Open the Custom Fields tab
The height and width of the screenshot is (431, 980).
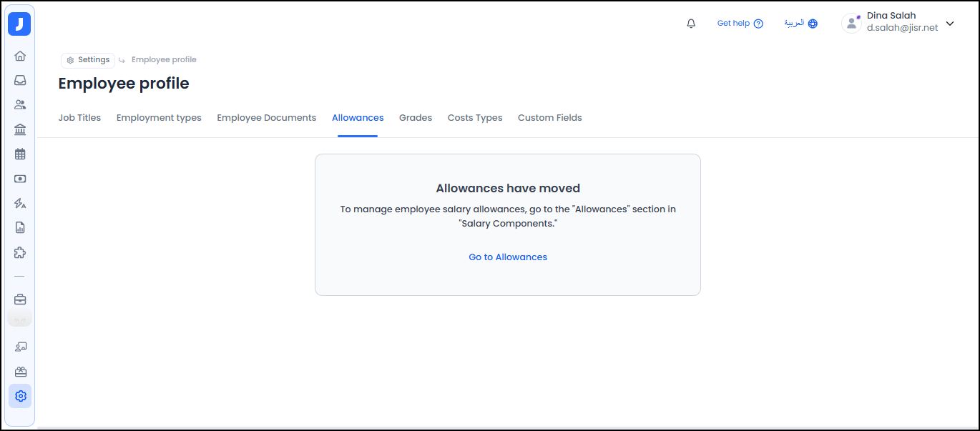[549, 117]
